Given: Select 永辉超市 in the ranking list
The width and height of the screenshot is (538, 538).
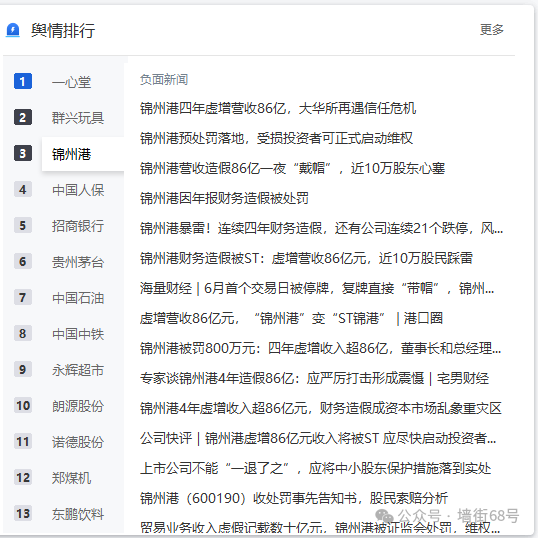Looking at the screenshot, I should tap(78, 370).
